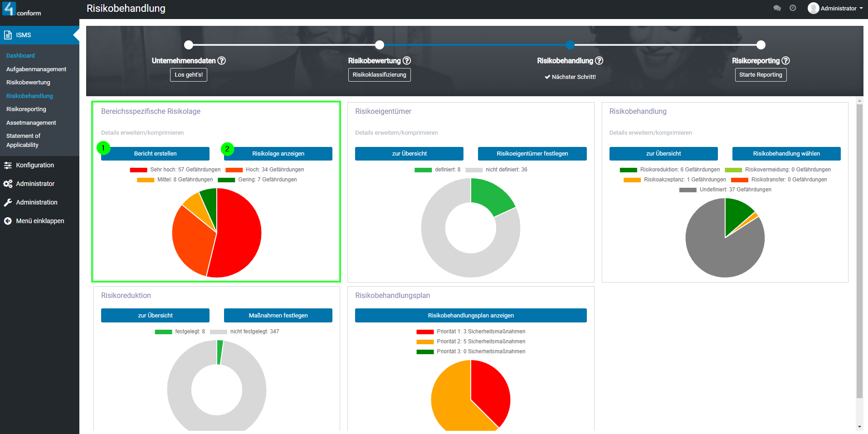Toggle the 'Sehr hoch' legend entry

[175, 170]
